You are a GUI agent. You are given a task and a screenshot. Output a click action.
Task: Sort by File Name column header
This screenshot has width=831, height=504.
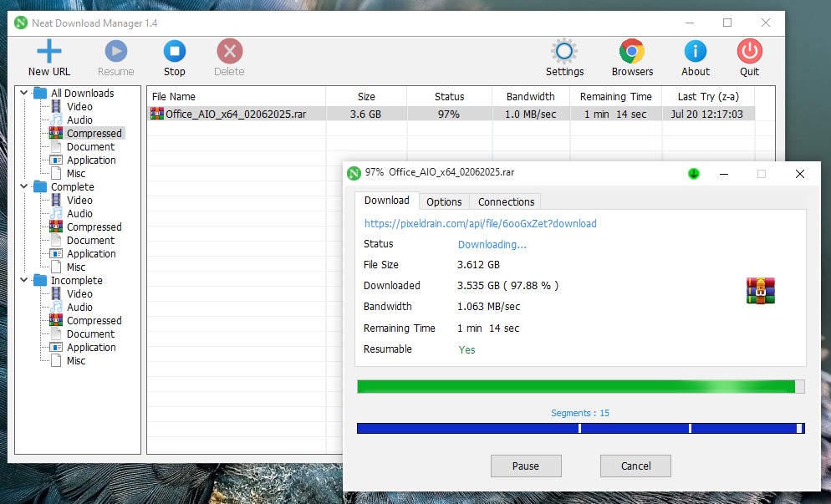pos(236,96)
